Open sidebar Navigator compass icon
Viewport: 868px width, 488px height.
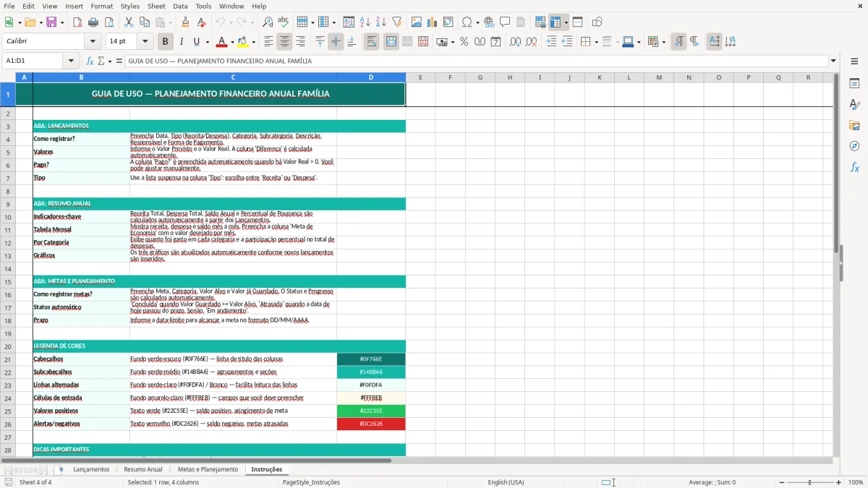(x=854, y=146)
